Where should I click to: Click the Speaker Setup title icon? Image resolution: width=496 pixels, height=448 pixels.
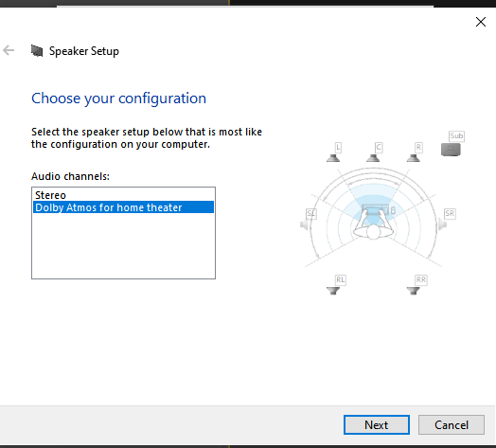coord(37,50)
